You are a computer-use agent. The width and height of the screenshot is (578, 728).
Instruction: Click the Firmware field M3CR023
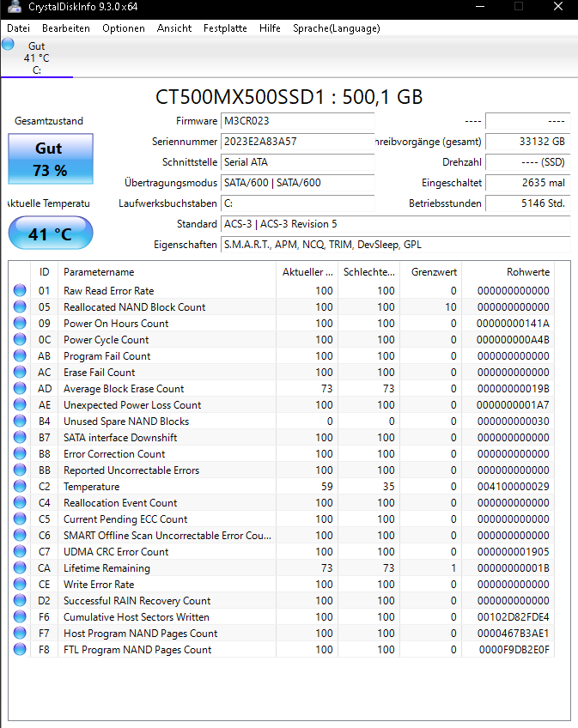297,121
